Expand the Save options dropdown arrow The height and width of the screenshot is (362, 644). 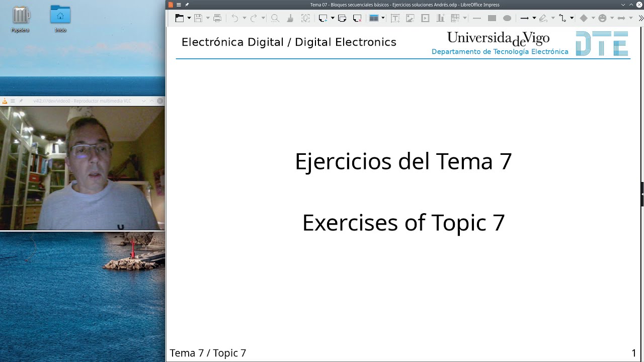tap(208, 18)
